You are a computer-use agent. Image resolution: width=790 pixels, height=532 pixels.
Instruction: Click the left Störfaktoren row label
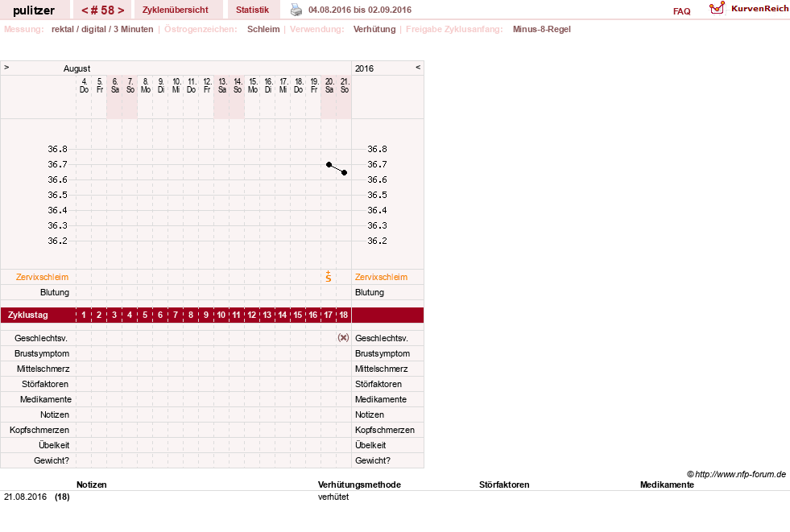(45, 384)
